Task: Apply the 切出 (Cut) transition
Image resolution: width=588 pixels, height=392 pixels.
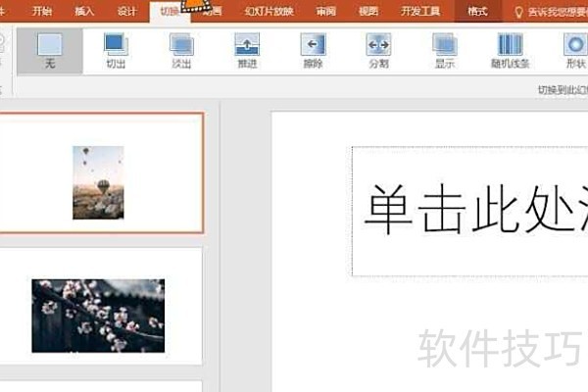Action: [x=116, y=51]
